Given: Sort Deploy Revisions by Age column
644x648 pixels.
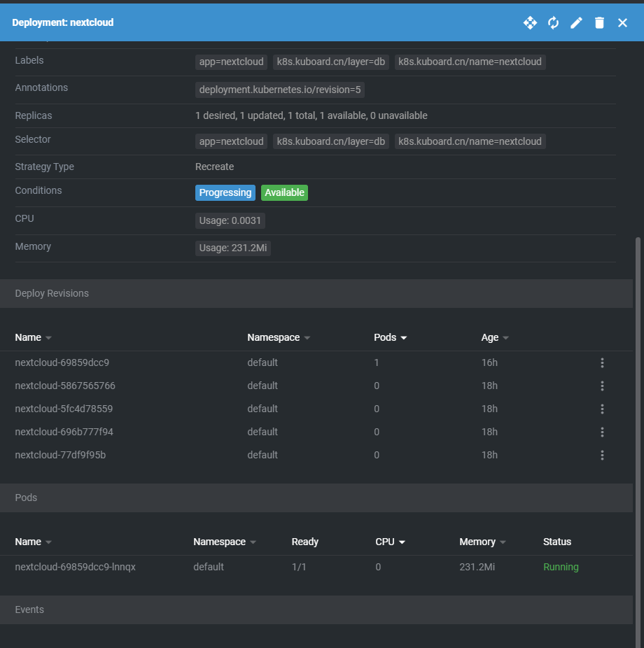Looking at the screenshot, I should [x=495, y=337].
